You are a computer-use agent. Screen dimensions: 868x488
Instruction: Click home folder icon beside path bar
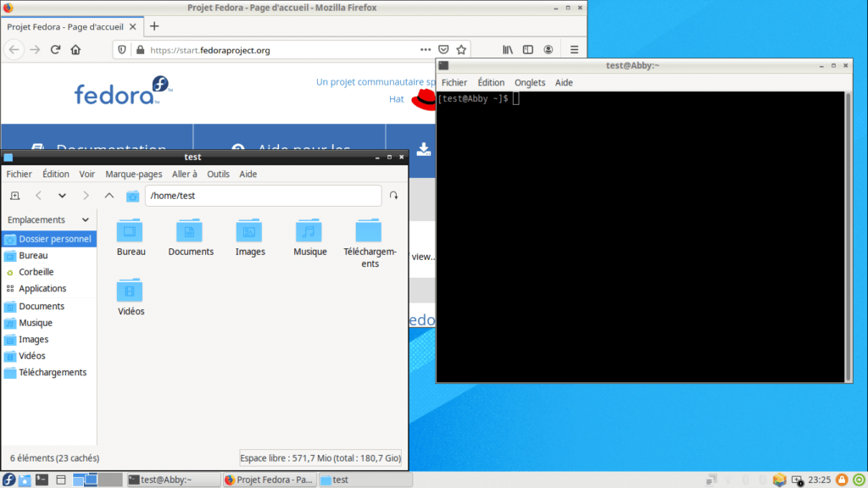click(x=132, y=196)
